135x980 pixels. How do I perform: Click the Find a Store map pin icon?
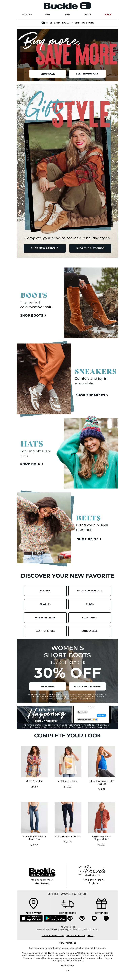tap(34, 903)
